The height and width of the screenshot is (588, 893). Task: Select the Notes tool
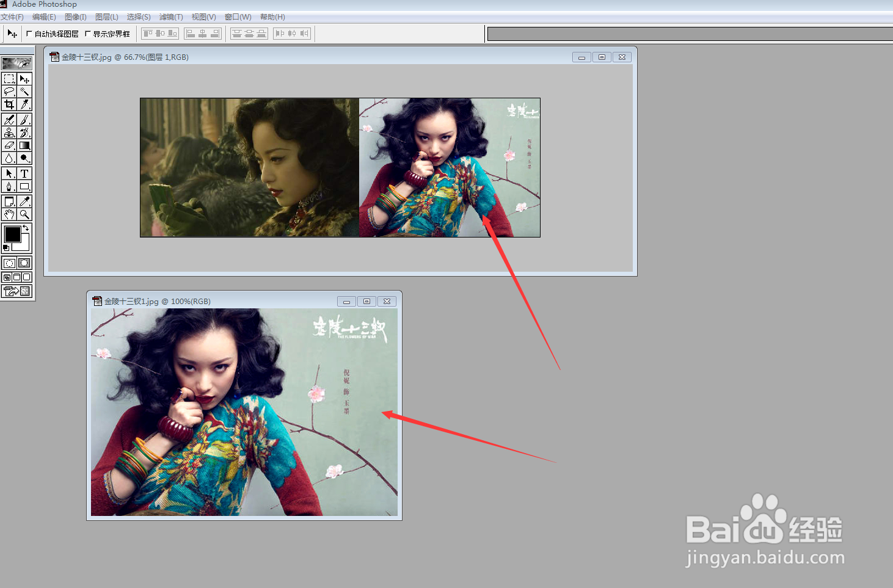point(9,201)
